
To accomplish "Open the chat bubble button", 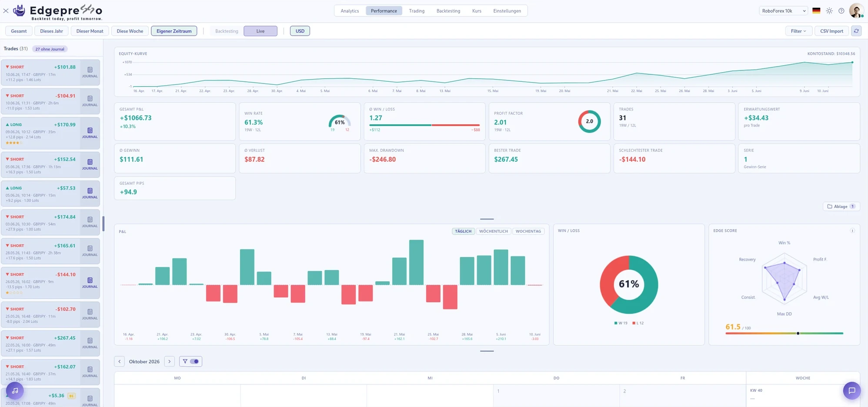I will click(x=852, y=390).
